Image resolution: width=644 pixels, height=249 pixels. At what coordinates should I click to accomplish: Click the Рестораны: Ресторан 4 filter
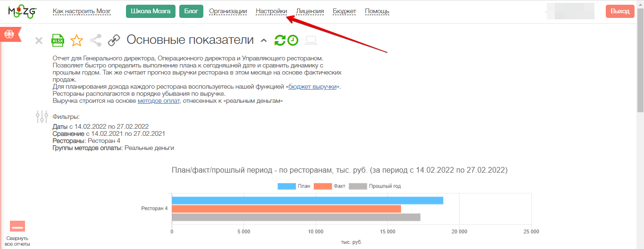(86, 141)
